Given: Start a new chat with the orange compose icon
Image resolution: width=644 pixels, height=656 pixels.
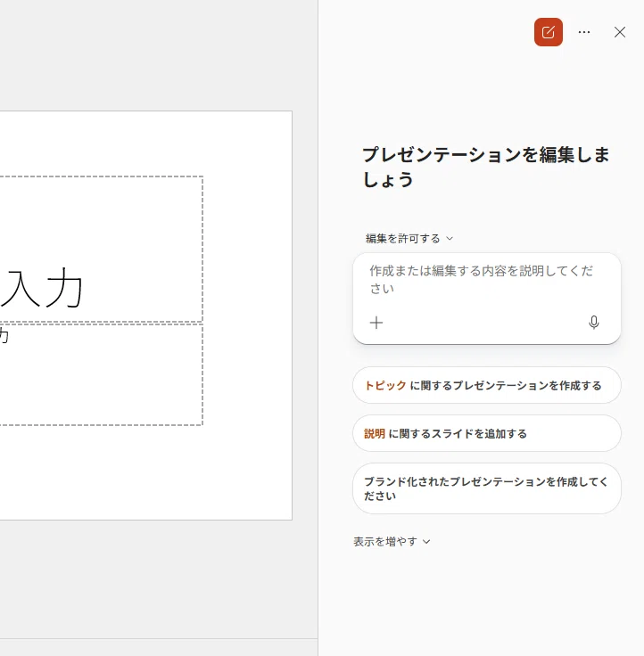Looking at the screenshot, I should coord(548,32).
